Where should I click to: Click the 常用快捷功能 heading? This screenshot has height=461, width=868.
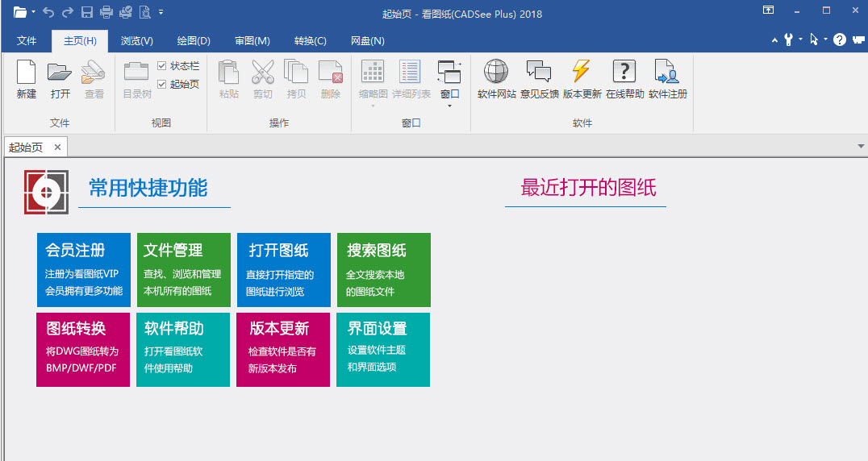[x=148, y=189]
